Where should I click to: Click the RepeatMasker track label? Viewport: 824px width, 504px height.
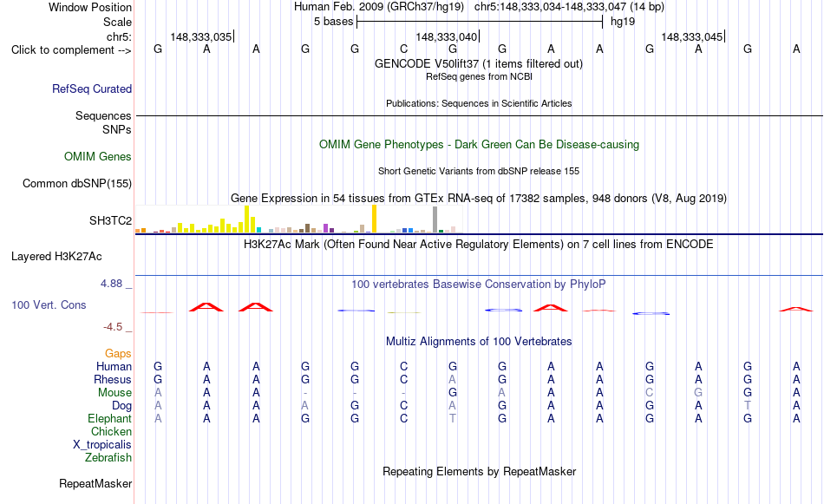(95, 483)
